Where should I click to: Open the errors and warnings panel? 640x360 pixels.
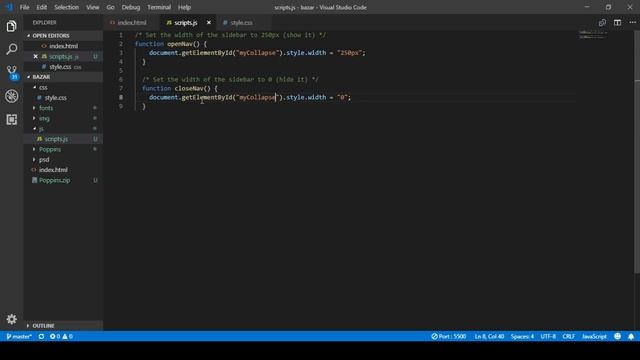tap(61, 336)
